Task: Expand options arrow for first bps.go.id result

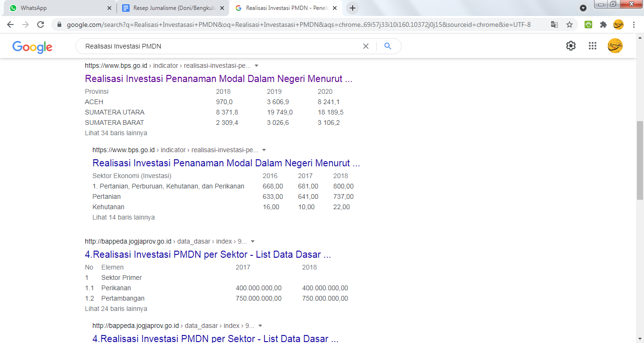Action: coord(256,65)
